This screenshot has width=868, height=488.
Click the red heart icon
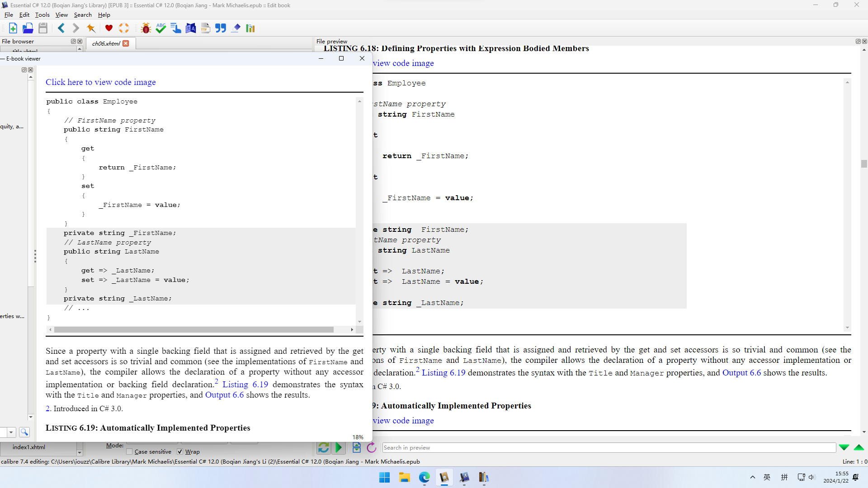[x=108, y=28]
